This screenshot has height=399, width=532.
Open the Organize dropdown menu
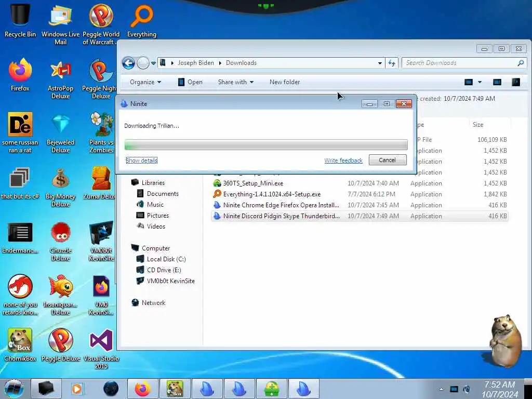click(145, 82)
